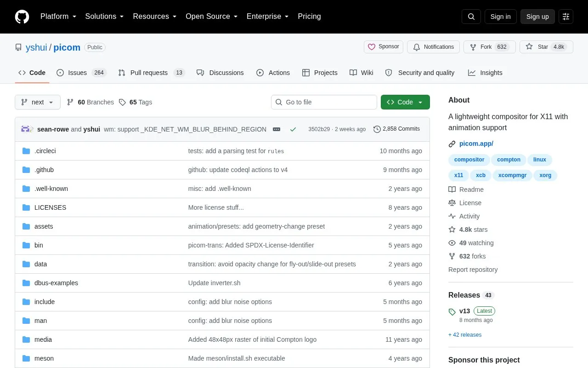The width and height of the screenshot is (588, 368).
Task: Click the Notifications button
Action: click(433, 47)
